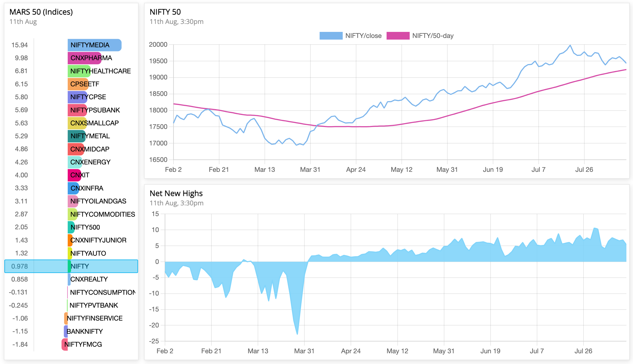Click the -1.84 value label

click(20, 344)
